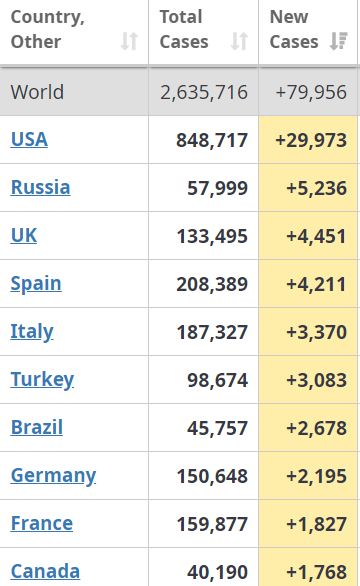Click the World row label
The height and width of the screenshot is (586, 360).
pos(37,92)
